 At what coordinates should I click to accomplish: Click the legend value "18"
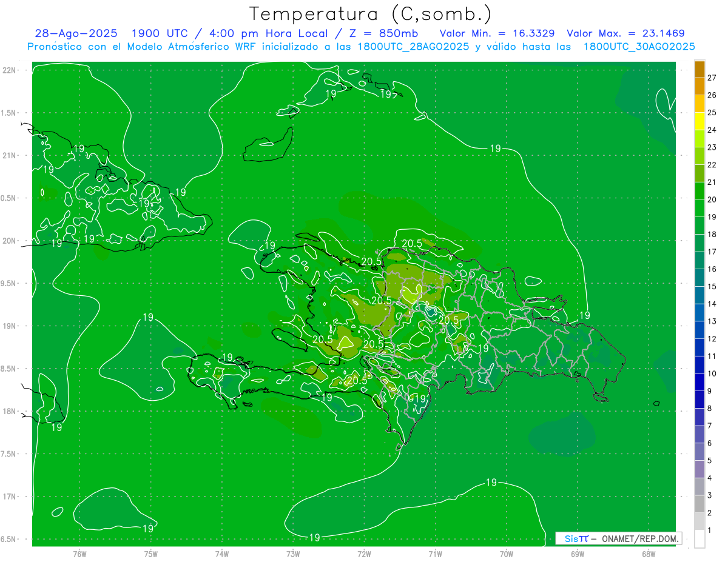point(712,235)
